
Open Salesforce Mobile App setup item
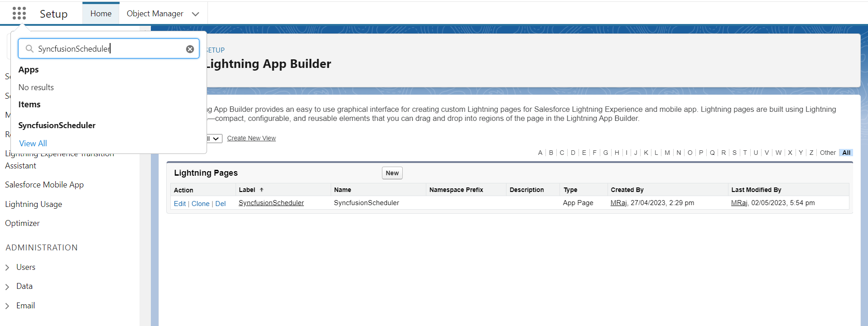click(x=44, y=185)
